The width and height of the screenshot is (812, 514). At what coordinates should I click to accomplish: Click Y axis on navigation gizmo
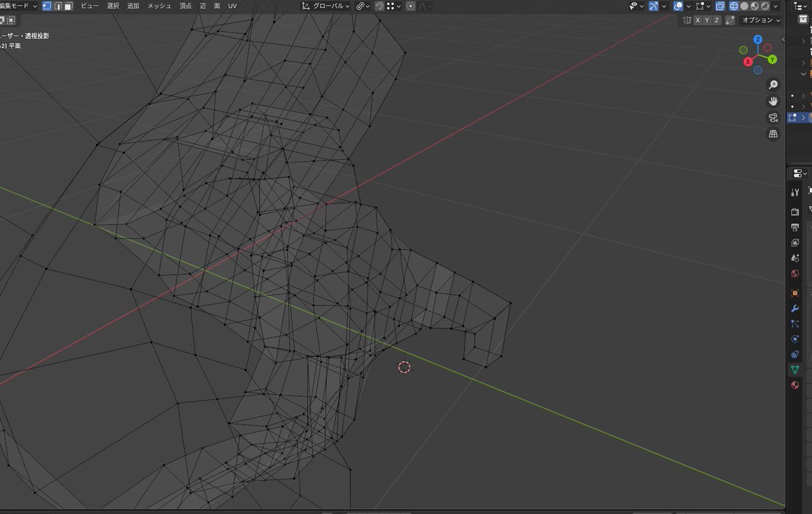(x=772, y=60)
